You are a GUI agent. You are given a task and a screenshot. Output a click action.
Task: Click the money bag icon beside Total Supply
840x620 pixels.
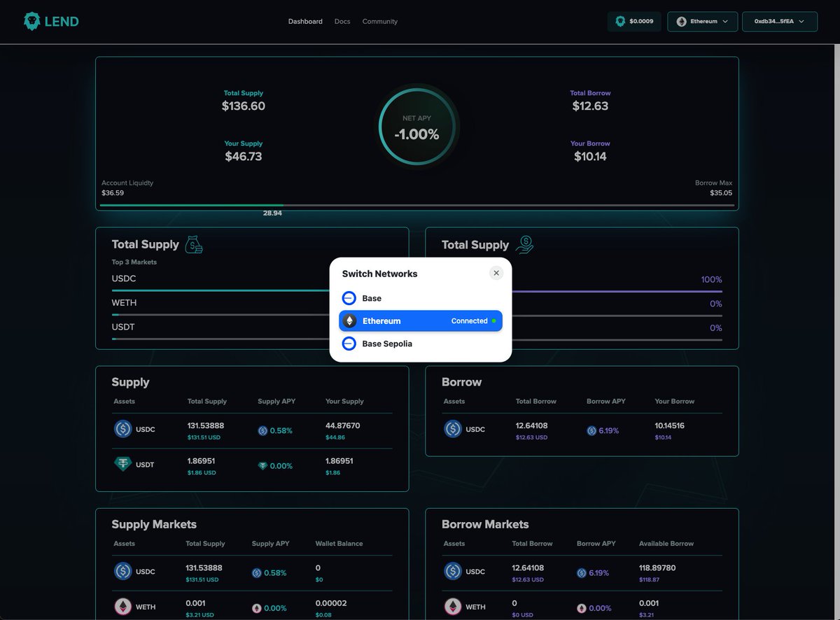click(x=194, y=244)
